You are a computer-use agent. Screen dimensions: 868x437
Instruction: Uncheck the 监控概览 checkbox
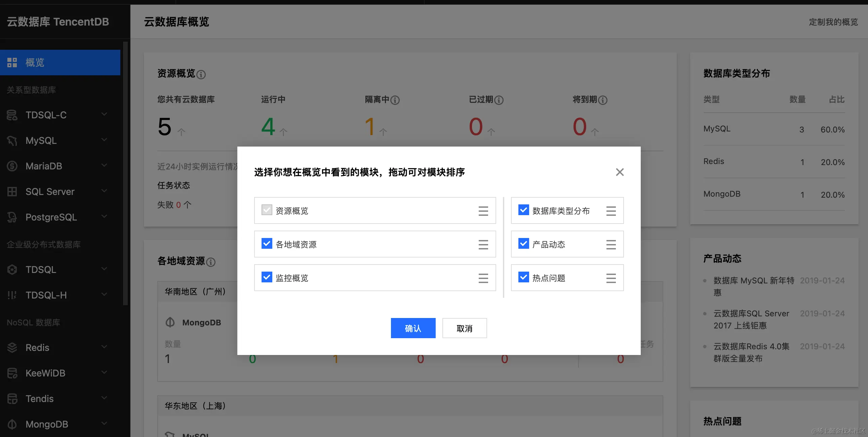click(x=267, y=277)
